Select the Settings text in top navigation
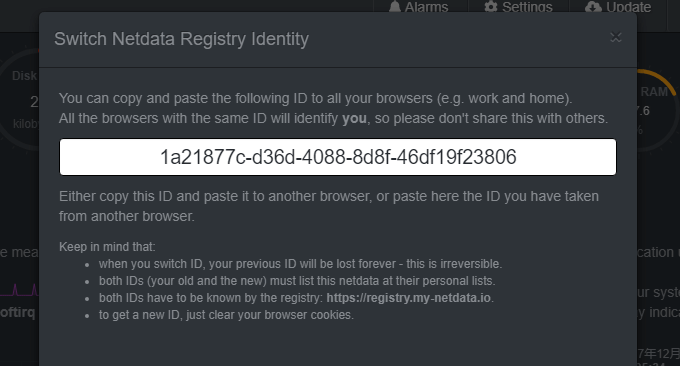 [x=527, y=7]
